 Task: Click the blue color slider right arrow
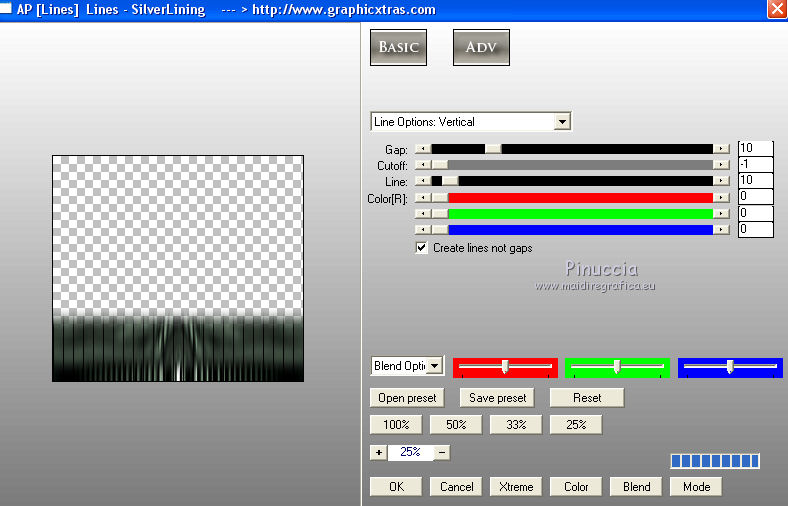click(721, 230)
